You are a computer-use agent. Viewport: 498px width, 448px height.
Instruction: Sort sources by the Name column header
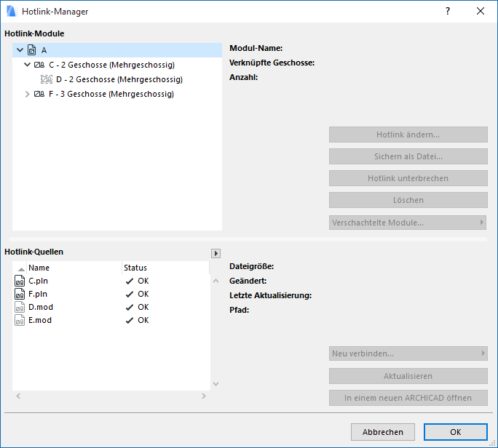(x=75, y=268)
